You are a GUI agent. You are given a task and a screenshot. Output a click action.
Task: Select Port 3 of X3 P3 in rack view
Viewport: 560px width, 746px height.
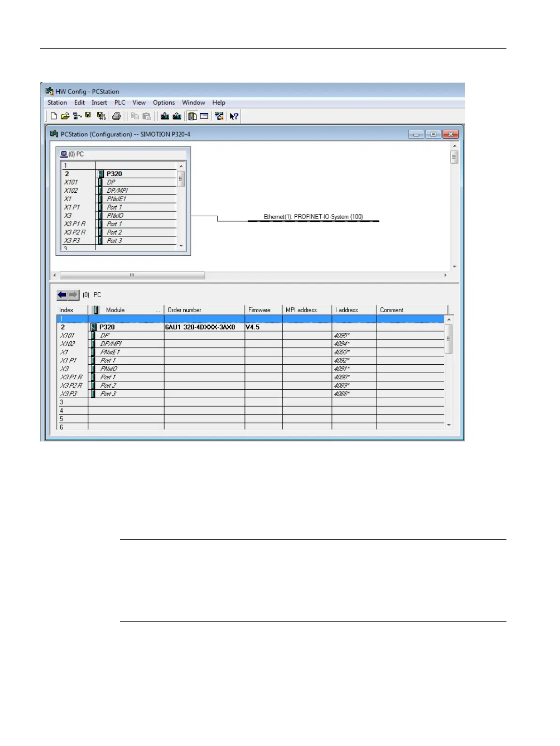click(118, 241)
